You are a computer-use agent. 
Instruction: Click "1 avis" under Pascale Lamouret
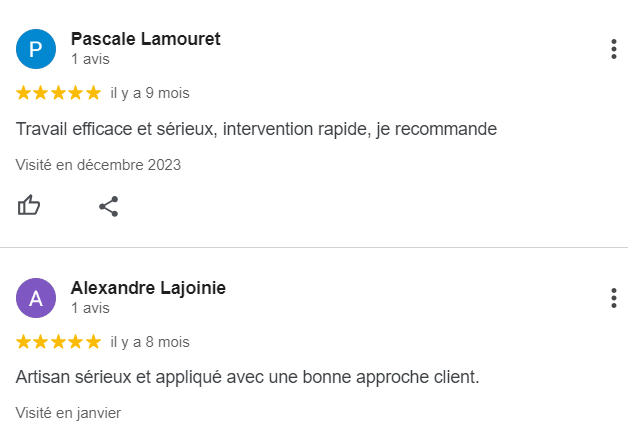tap(90, 59)
